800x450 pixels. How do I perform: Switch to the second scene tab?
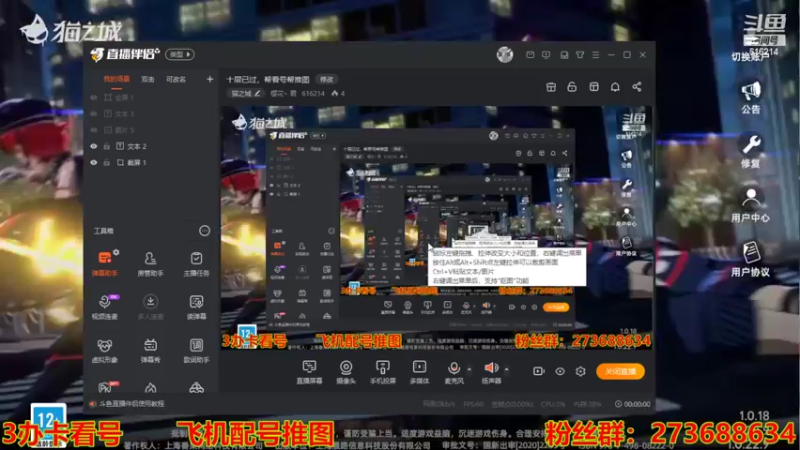(x=148, y=79)
